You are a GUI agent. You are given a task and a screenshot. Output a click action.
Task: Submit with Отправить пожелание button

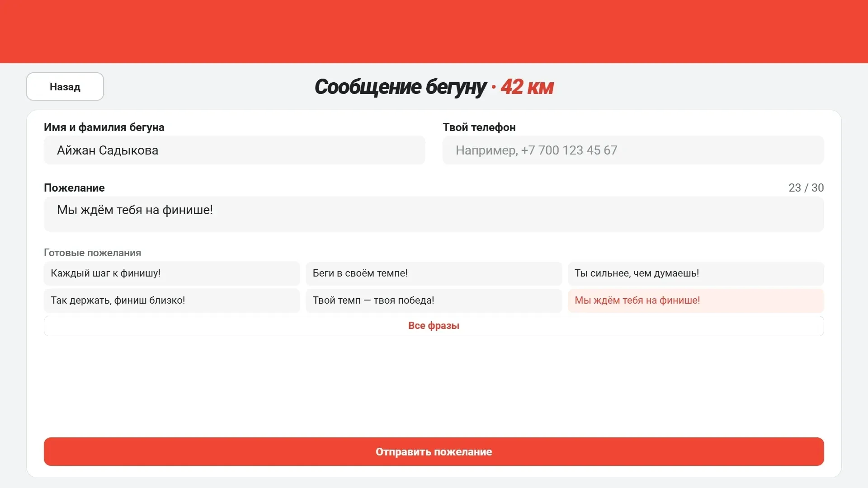point(434,451)
